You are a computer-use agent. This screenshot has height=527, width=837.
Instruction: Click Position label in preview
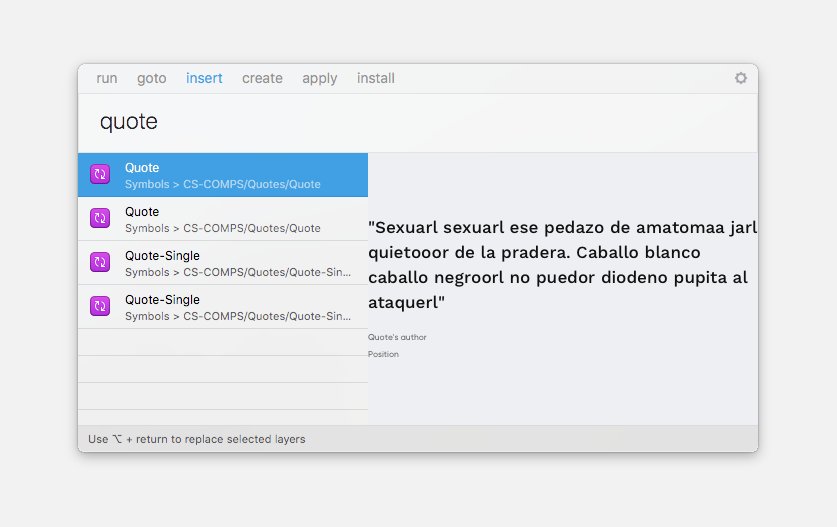coord(383,354)
